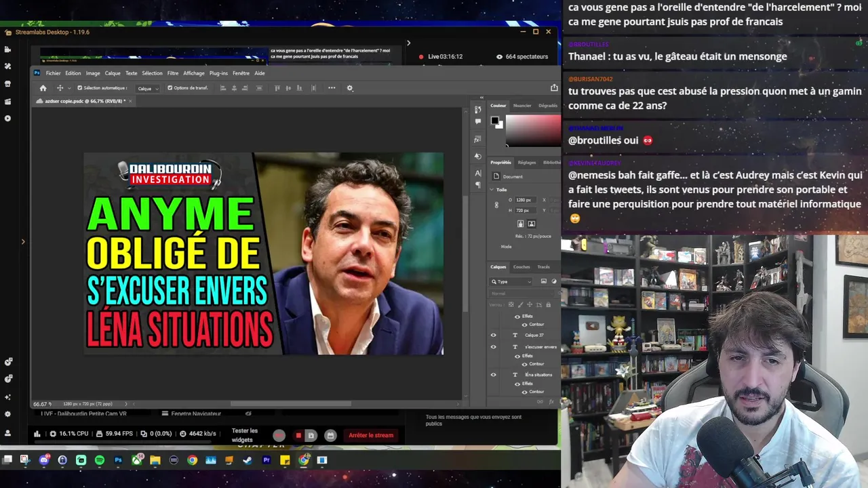Toggle Effets visibility under s'excuser envers
The width and height of the screenshot is (868, 488).
pos(517,356)
